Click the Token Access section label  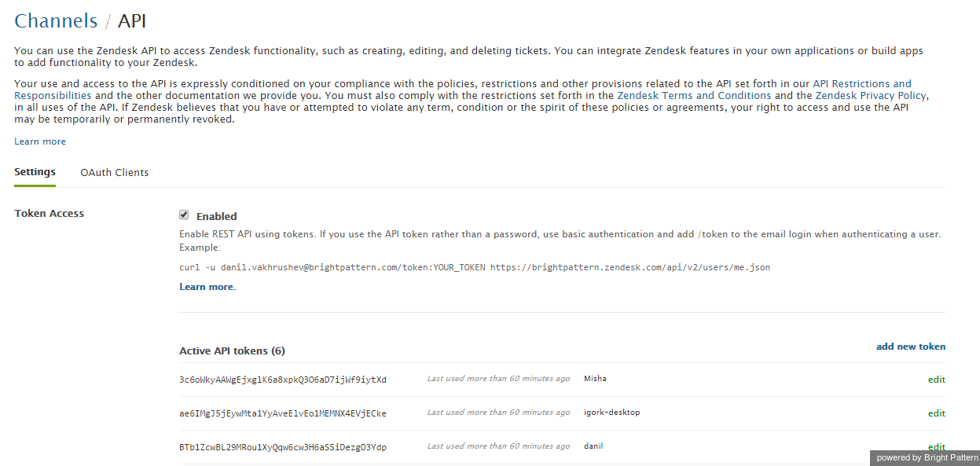(x=49, y=214)
